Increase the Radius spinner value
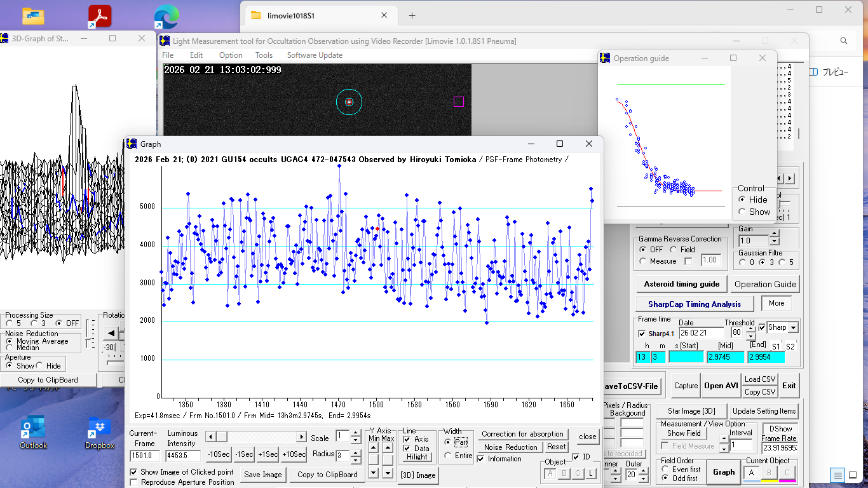Viewport: 868px width, 488px height. click(x=356, y=451)
